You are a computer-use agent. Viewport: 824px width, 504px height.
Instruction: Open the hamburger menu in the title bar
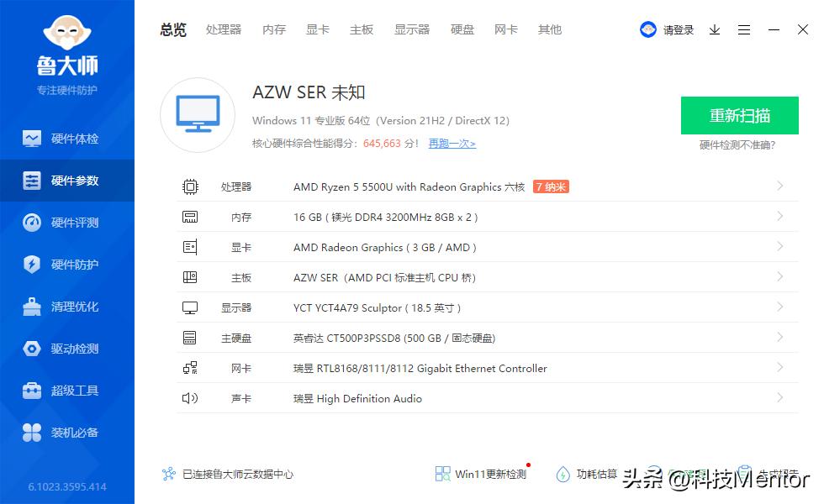click(x=744, y=29)
